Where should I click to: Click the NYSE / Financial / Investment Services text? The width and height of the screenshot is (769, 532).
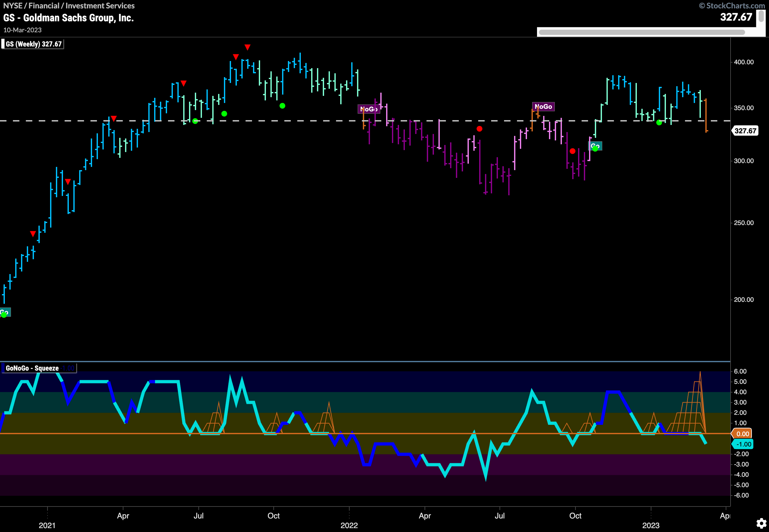(69, 6)
